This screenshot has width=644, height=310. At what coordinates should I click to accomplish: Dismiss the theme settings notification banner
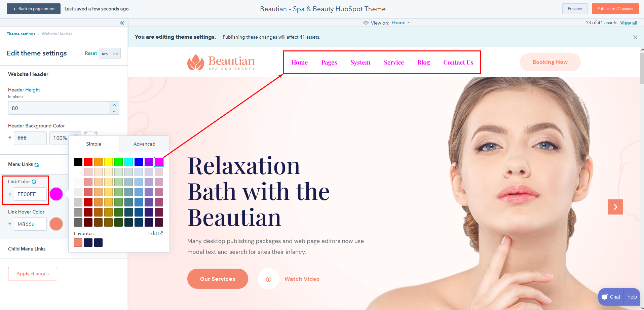[635, 37]
